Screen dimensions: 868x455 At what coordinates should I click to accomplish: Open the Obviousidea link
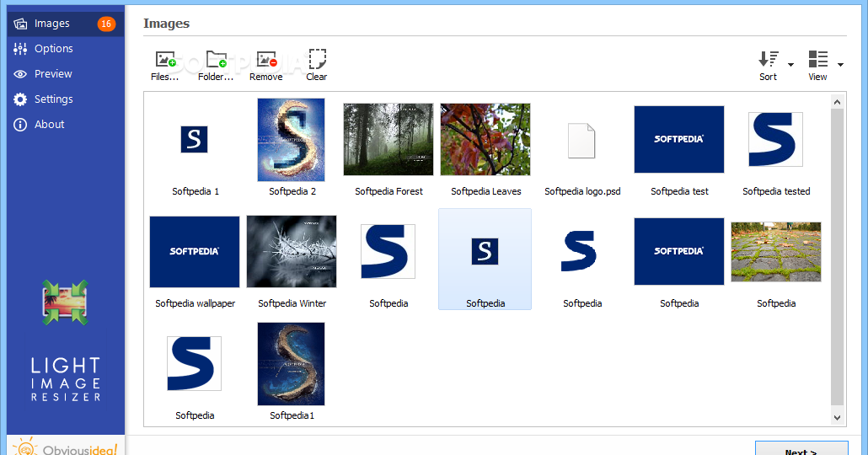66,446
